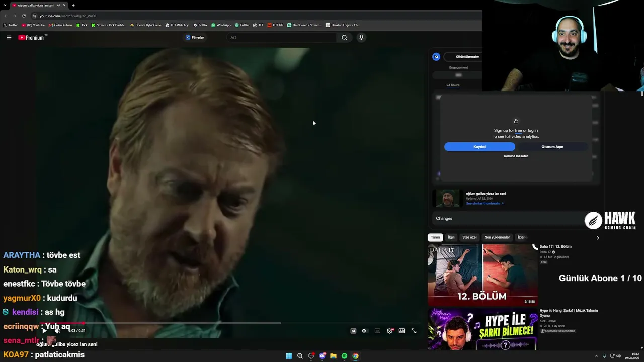
Task: Toggle subtitles in the video player
Action: (x=377, y=331)
